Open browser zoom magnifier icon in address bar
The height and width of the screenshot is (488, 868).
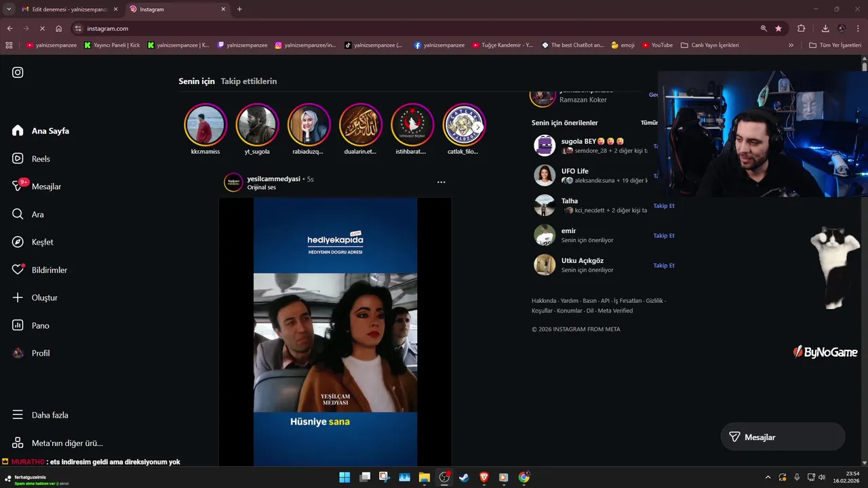764,28
